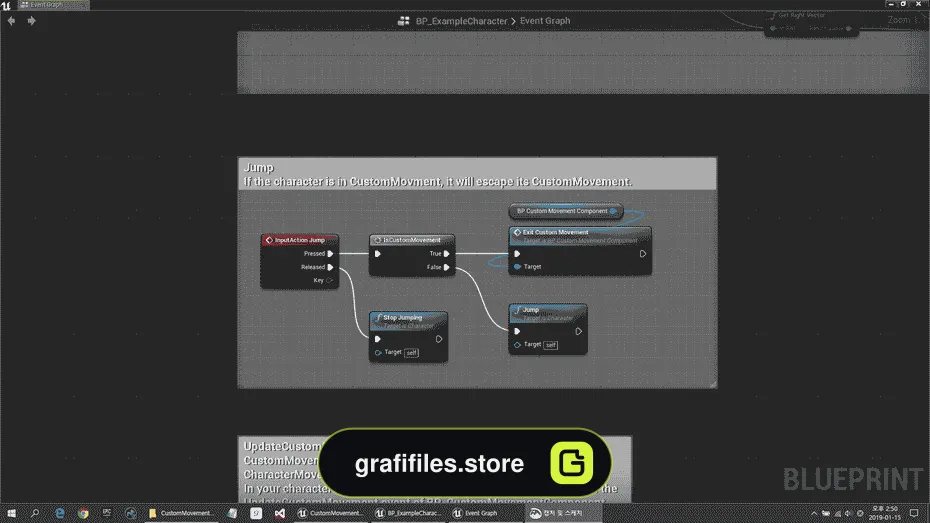Select the InputAction Jump node title

pyautogui.click(x=300, y=240)
